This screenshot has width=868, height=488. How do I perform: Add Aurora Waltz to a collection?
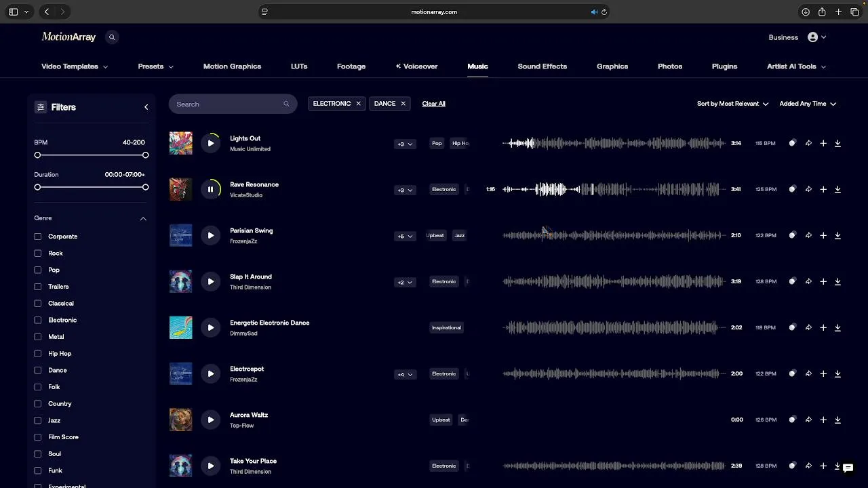point(823,420)
